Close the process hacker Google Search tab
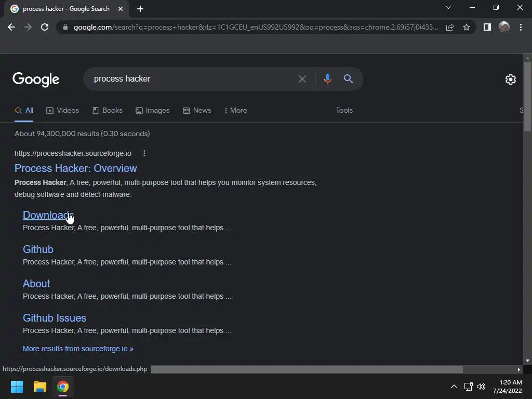 coord(121,9)
